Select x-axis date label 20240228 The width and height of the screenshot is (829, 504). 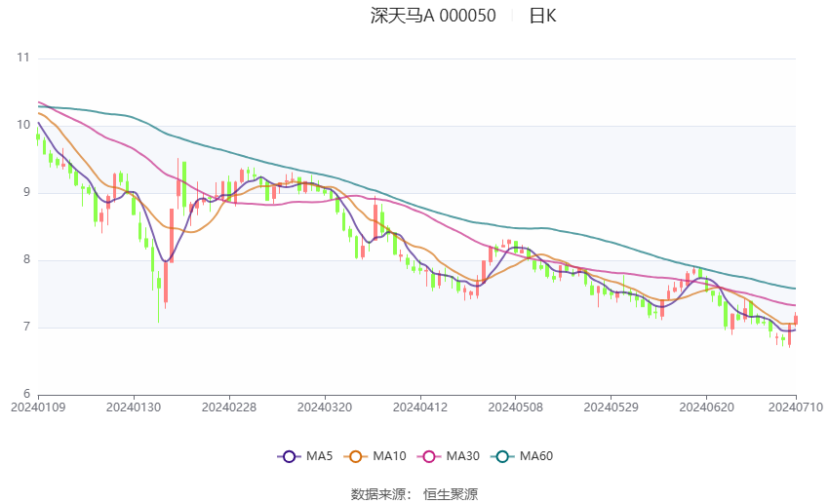coord(229,407)
